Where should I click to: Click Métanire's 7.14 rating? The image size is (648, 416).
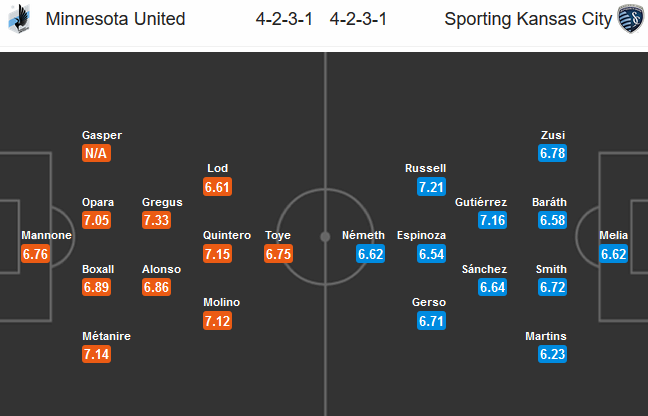[96, 354]
